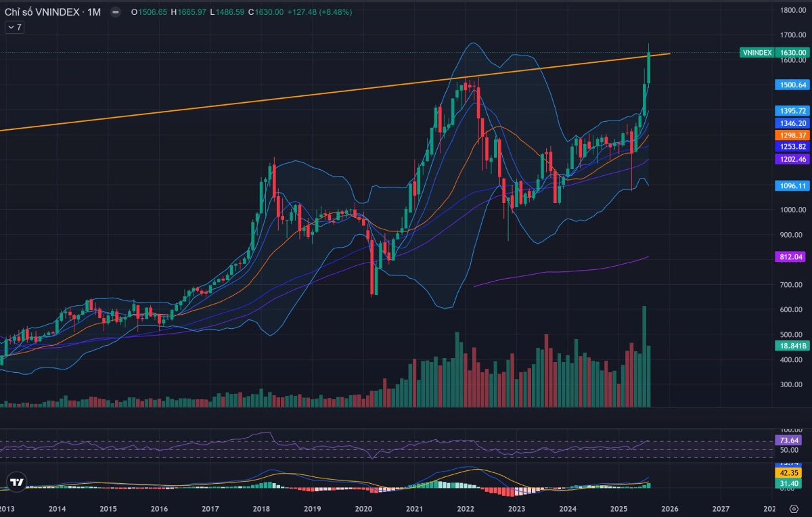Select the 18.841B volume label
812x517 pixels.
pos(790,346)
